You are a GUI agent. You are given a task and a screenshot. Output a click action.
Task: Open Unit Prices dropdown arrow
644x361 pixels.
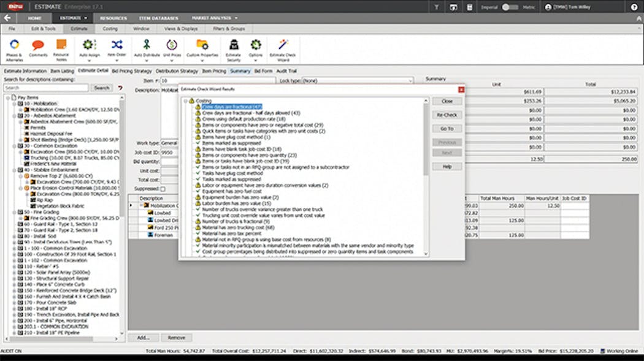[x=172, y=61]
